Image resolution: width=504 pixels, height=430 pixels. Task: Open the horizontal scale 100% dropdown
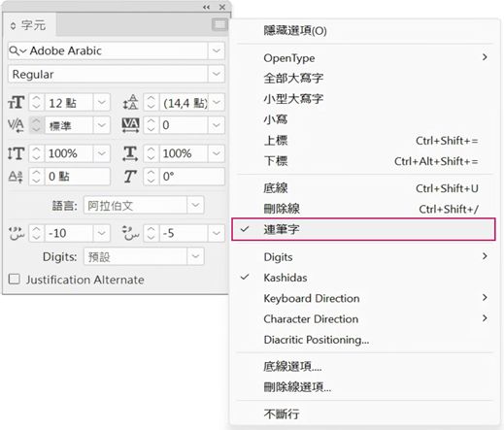(217, 153)
